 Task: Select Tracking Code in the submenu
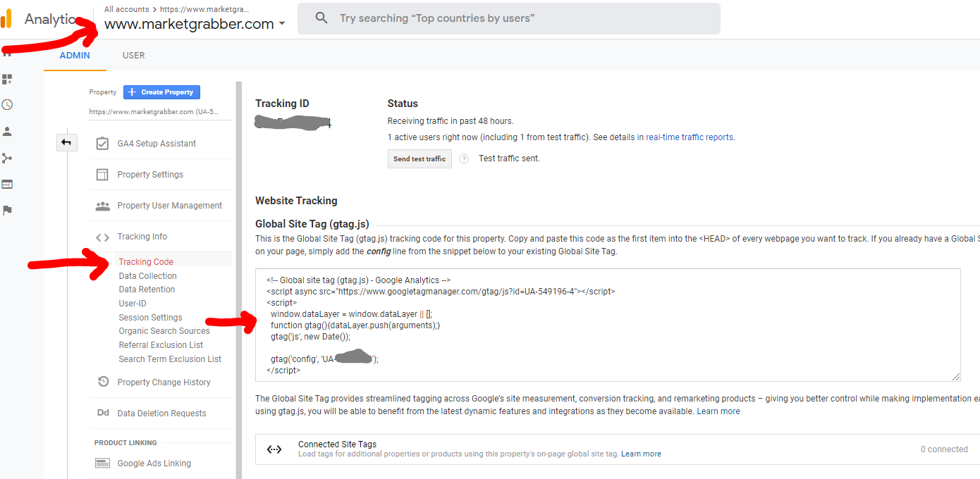146,262
